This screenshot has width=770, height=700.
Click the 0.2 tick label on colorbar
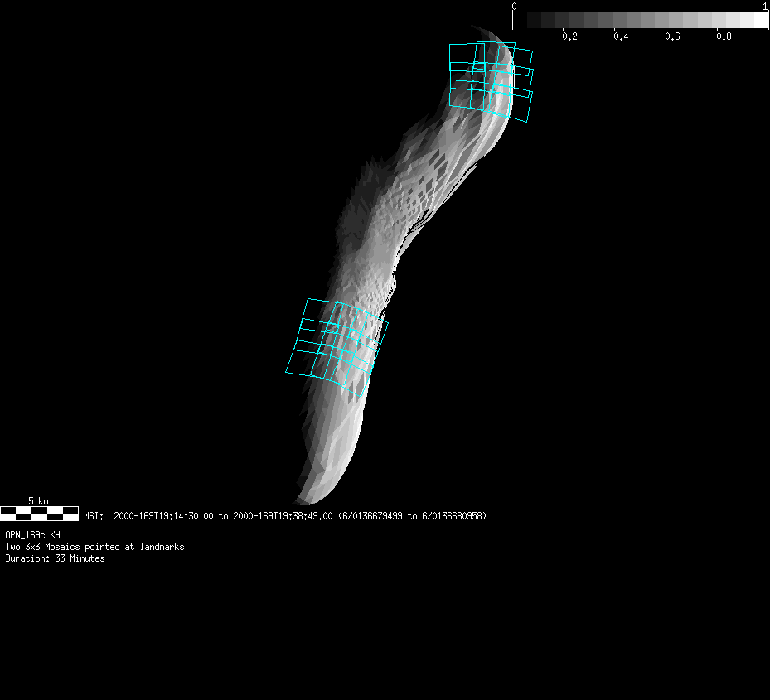(569, 36)
